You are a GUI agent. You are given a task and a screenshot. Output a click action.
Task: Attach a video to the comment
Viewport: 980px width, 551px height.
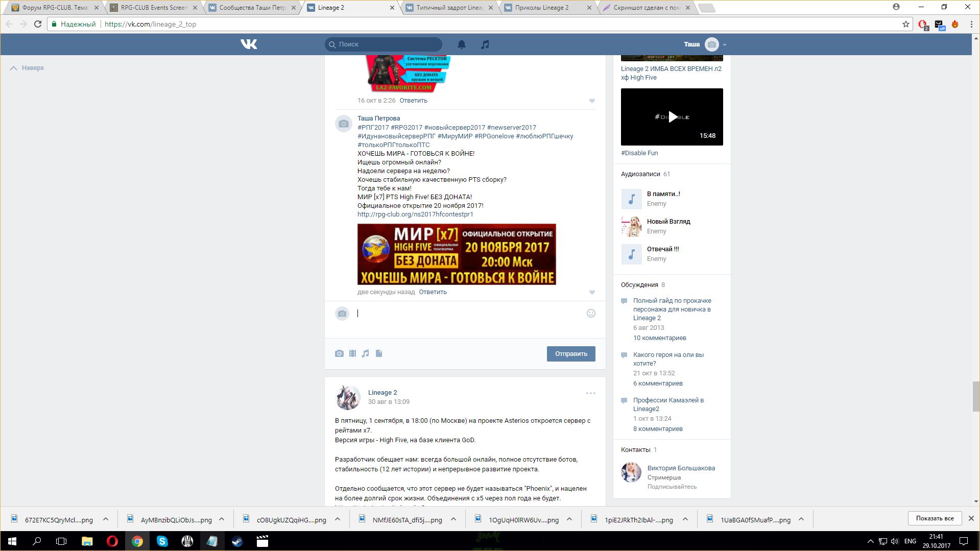tap(352, 353)
